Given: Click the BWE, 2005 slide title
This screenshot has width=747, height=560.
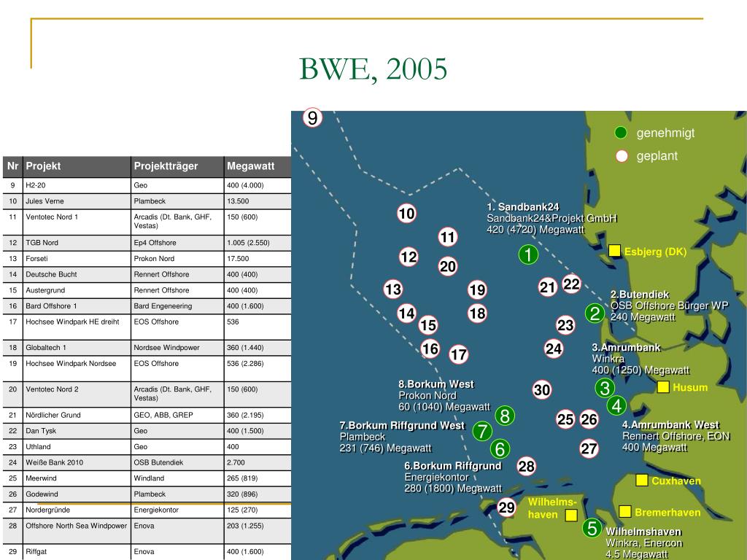Looking at the screenshot, I should (373, 69).
